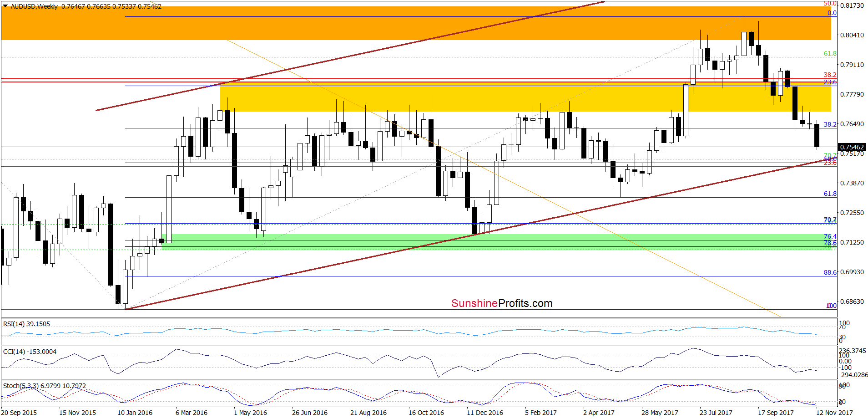Click the 11 Dec 2016 date label

coord(485,413)
